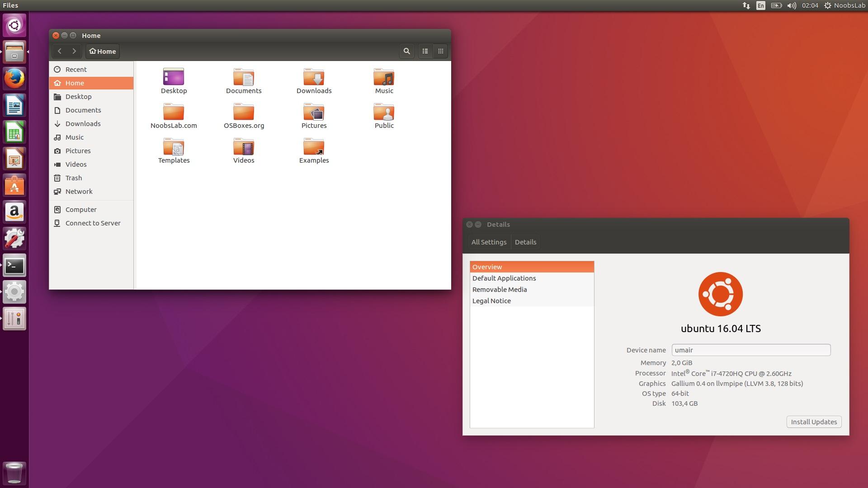Select Default Applications in Details panel
The image size is (868, 488).
pyautogui.click(x=504, y=278)
